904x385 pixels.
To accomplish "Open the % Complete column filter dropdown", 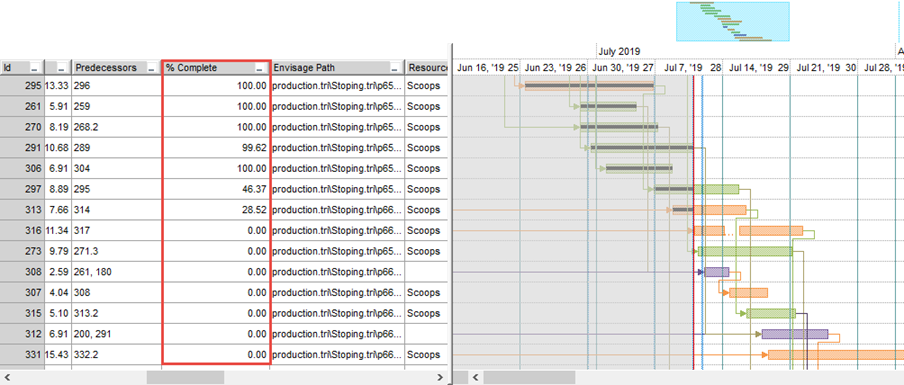I will pos(260,68).
